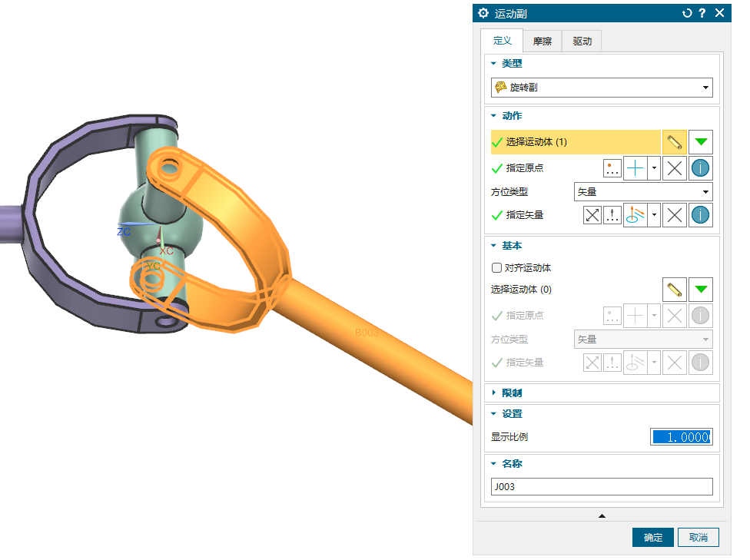Switch to the 驱动 tab
This screenshot has width=750, height=560.
(582, 41)
